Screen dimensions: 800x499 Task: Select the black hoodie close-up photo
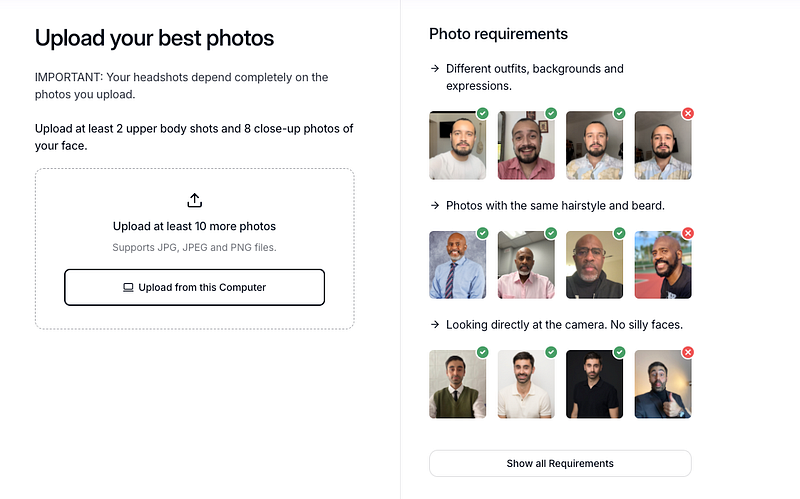pos(594,265)
